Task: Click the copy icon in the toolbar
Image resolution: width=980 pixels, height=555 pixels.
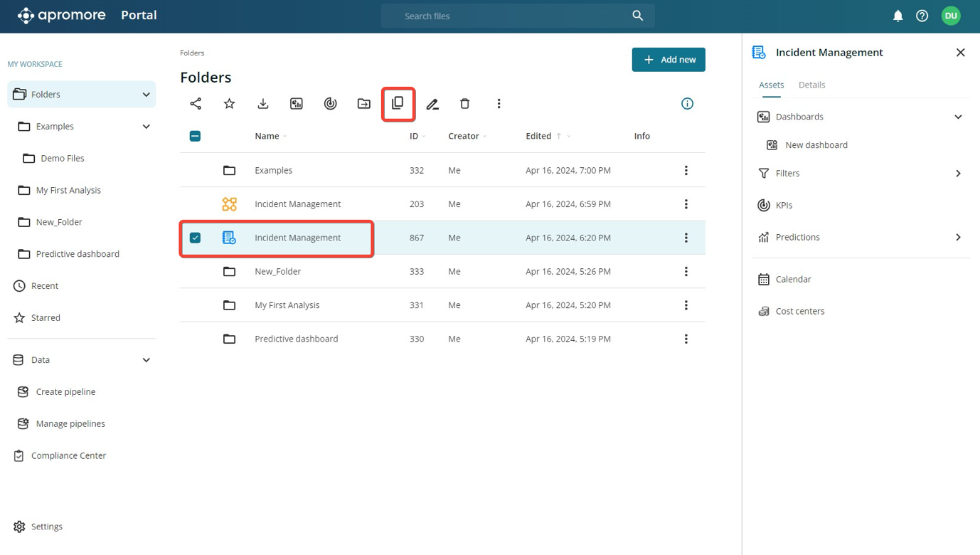Action: (398, 104)
